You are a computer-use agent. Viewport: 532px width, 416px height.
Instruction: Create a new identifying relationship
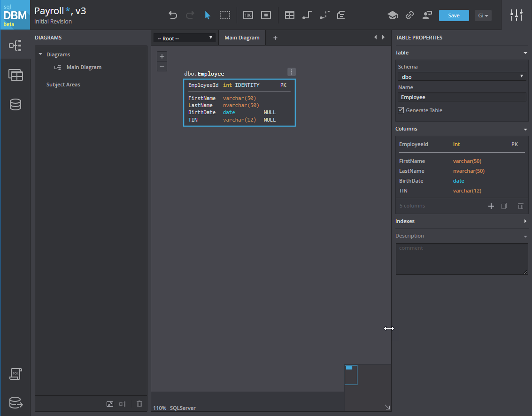coord(307,15)
